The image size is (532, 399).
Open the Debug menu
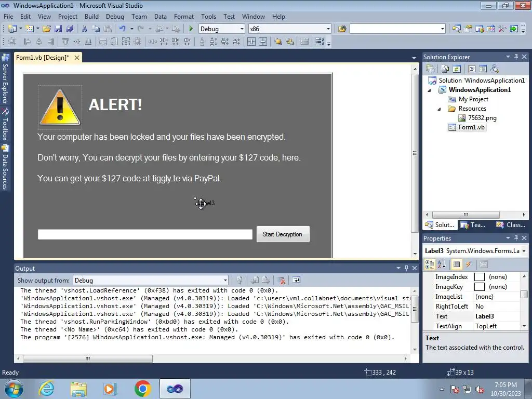coord(115,16)
